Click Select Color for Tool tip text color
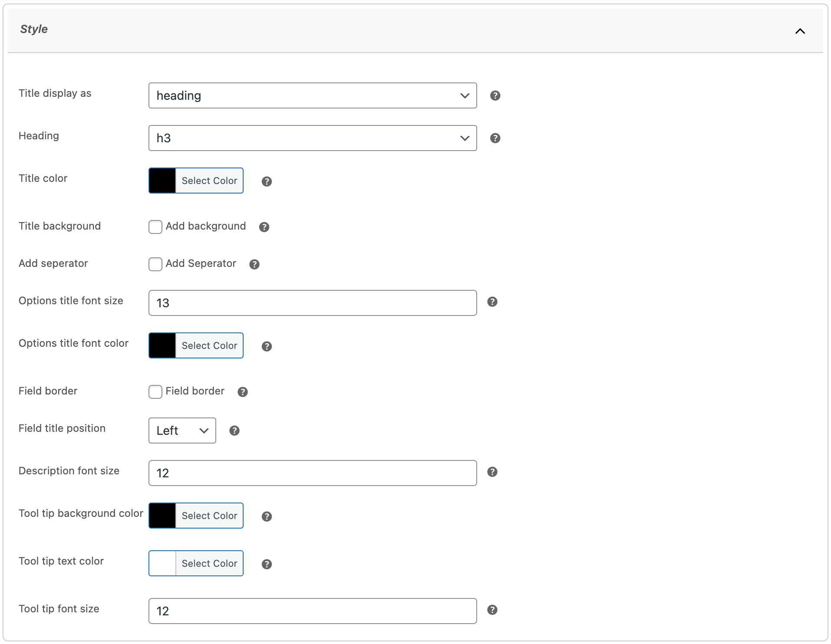Image resolution: width=831 pixels, height=644 pixels. pos(209,563)
